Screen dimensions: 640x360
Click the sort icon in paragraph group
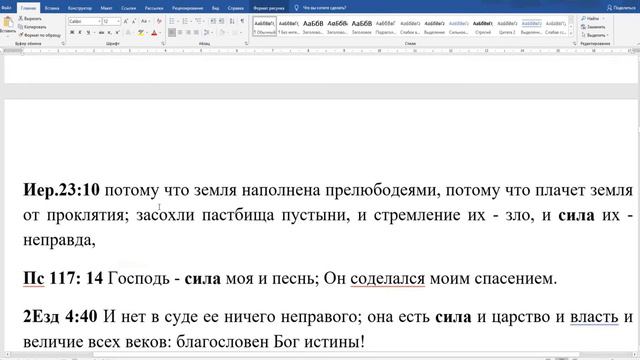pos(232,21)
